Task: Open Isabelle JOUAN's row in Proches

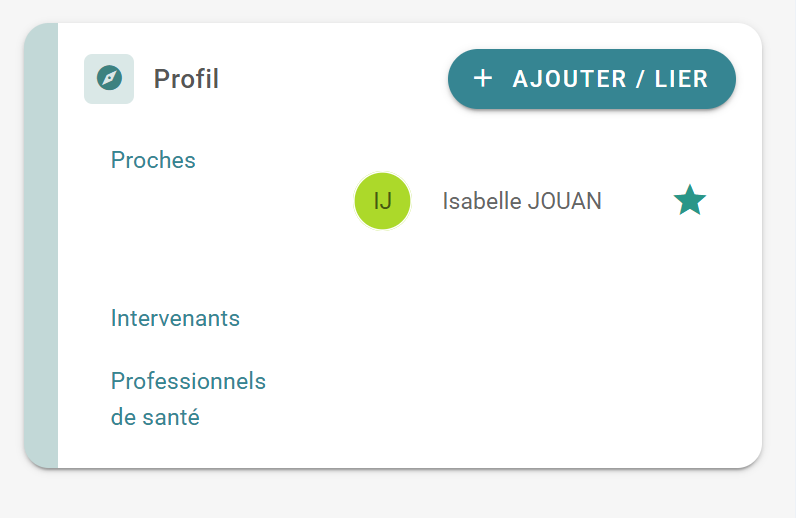Action: [x=530, y=201]
